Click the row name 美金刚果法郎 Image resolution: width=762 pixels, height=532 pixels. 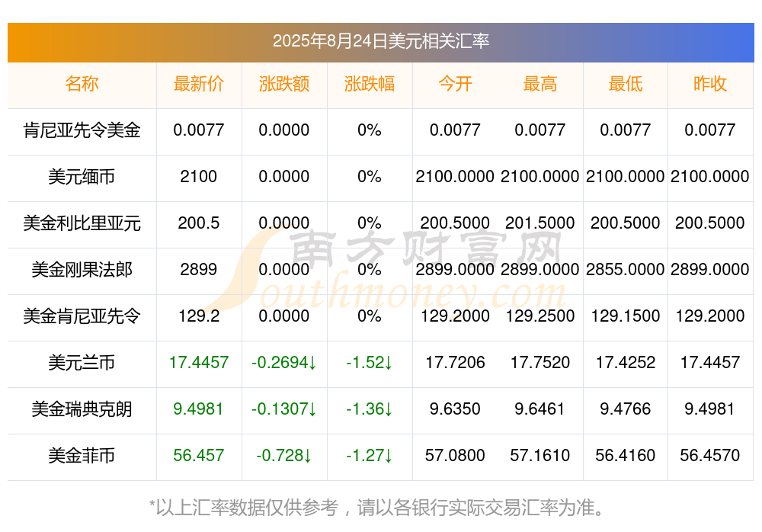tap(82, 269)
